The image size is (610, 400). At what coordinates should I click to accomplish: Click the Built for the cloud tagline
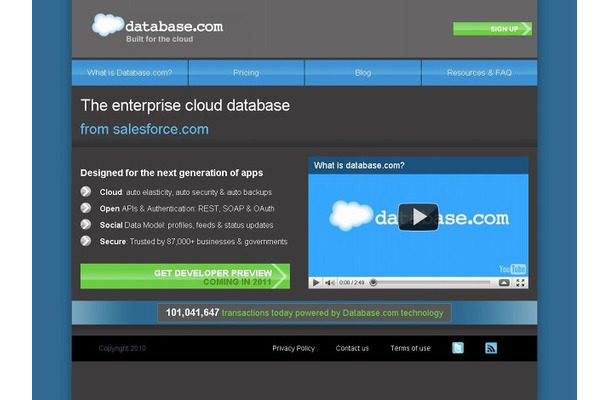click(x=160, y=39)
